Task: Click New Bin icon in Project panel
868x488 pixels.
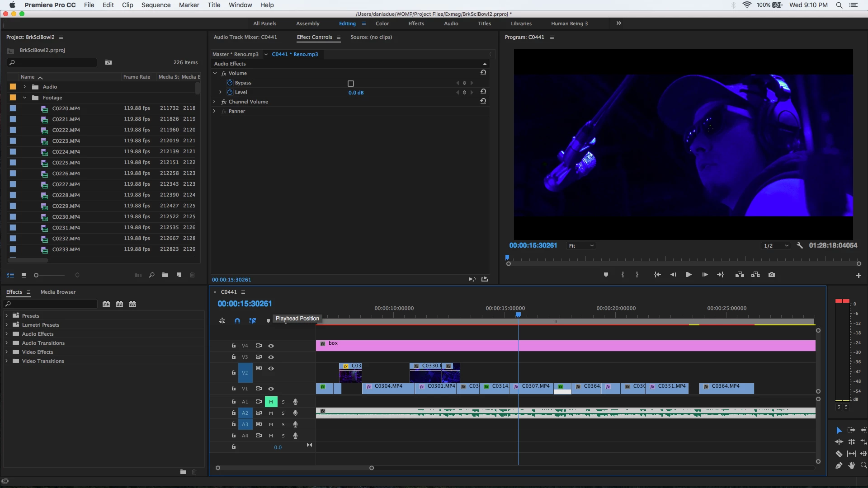Action: coord(165,275)
